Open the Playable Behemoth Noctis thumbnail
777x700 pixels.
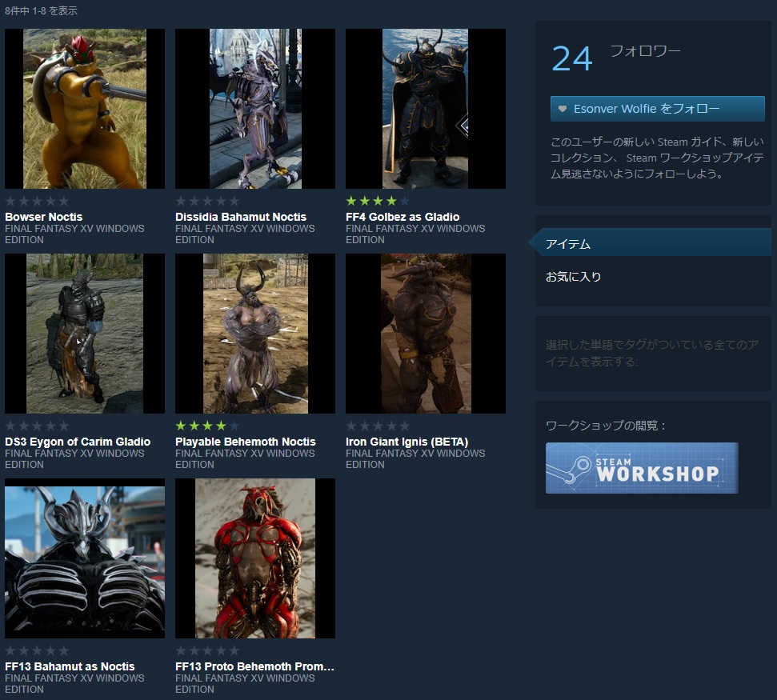255,334
